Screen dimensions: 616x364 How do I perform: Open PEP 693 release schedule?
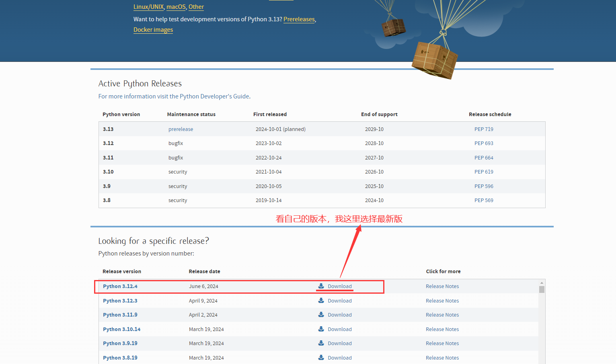click(484, 143)
